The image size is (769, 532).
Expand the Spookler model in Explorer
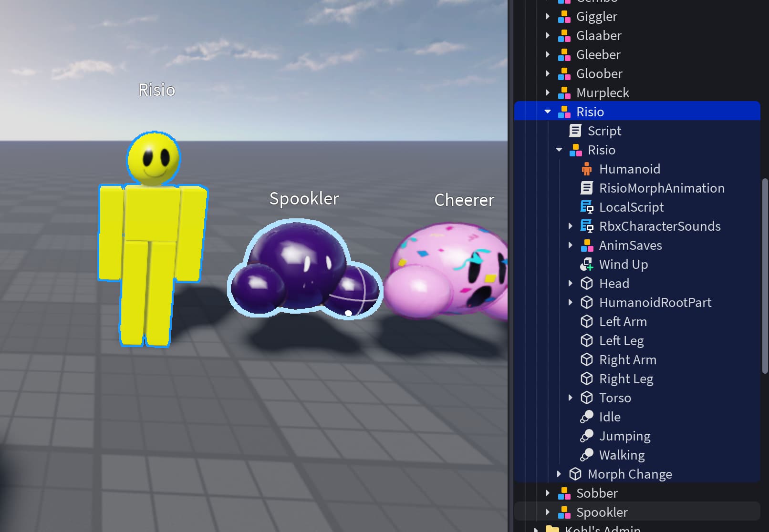pyautogui.click(x=548, y=512)
